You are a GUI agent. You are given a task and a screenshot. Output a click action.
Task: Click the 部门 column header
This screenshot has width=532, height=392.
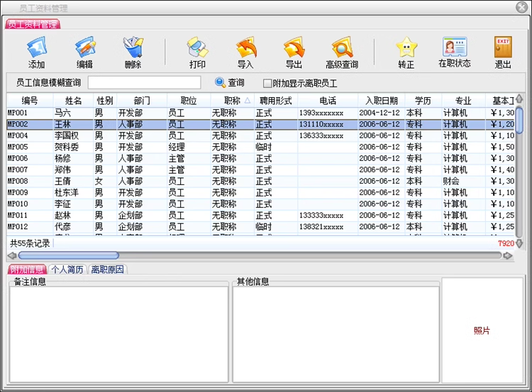coord(142,101)
